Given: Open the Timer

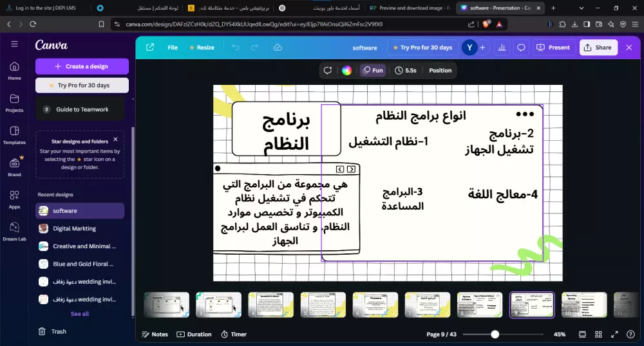Looking at the screenshot, I should [x=234, y=334].
